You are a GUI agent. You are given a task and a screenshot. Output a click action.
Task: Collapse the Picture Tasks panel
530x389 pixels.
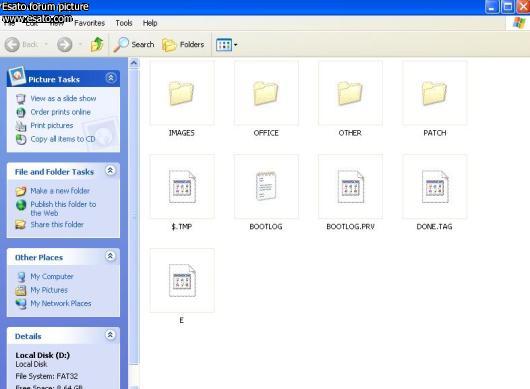coord(110,78)
